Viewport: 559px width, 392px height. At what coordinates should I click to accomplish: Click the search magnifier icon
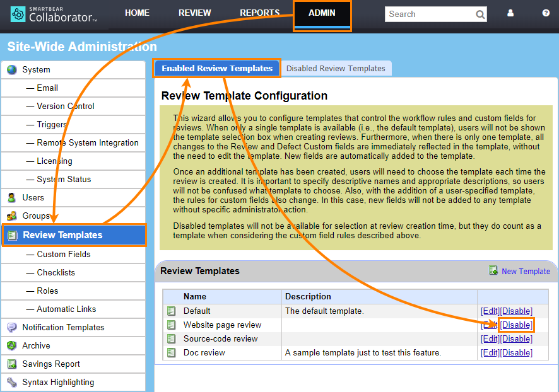480,14
